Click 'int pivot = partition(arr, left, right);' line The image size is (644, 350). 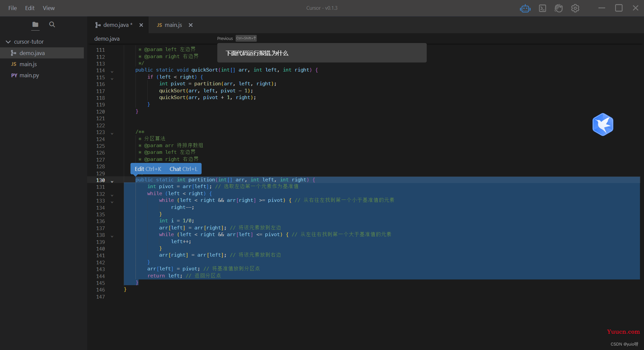(218, 84)
